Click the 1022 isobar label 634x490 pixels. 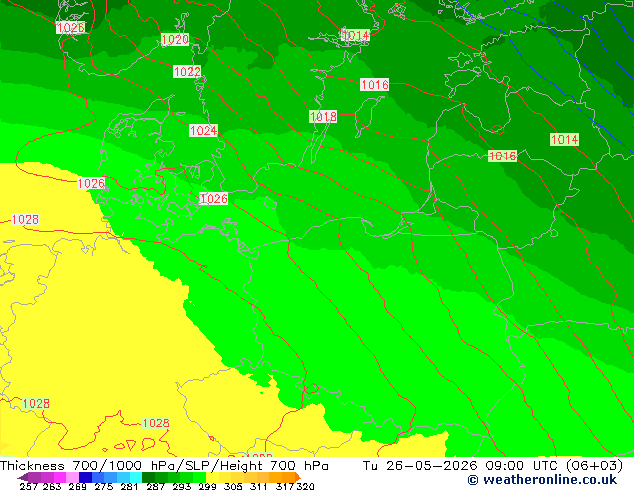187,72
